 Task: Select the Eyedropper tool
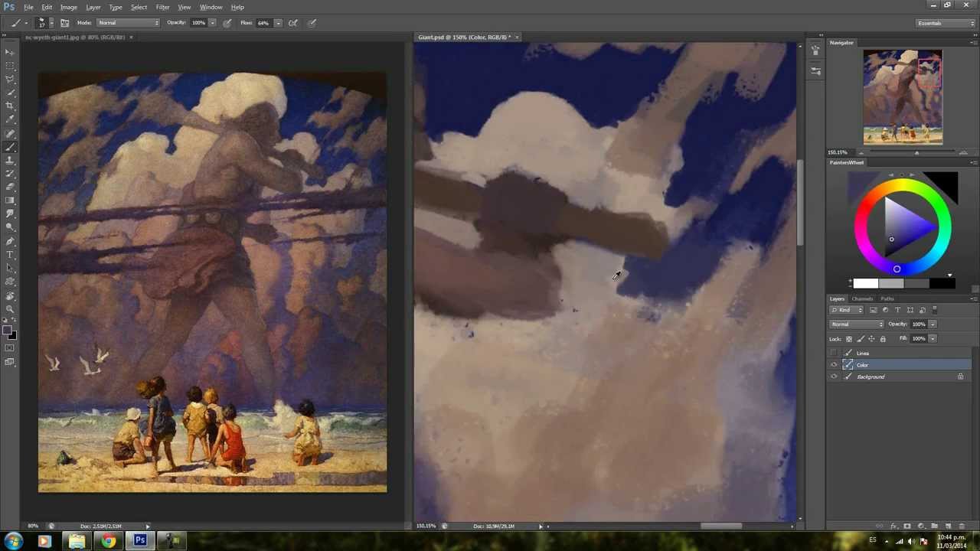pos(10,119)
